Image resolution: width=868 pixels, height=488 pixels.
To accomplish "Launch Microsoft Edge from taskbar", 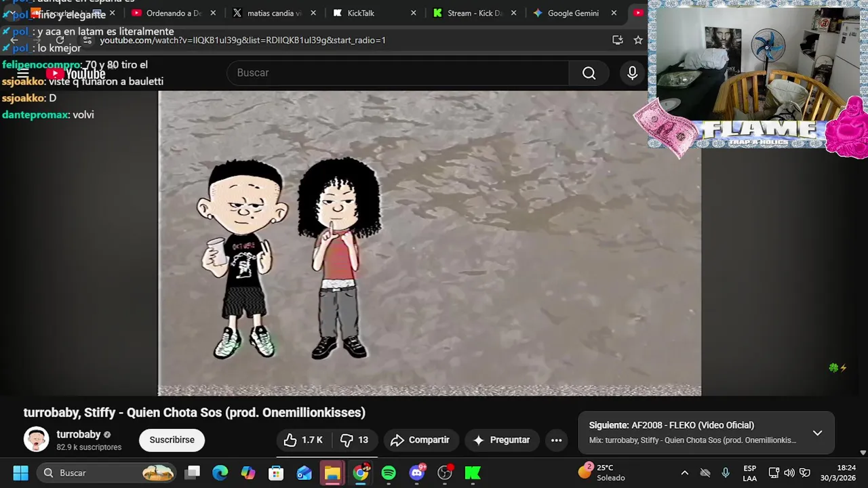I will 220,472.
